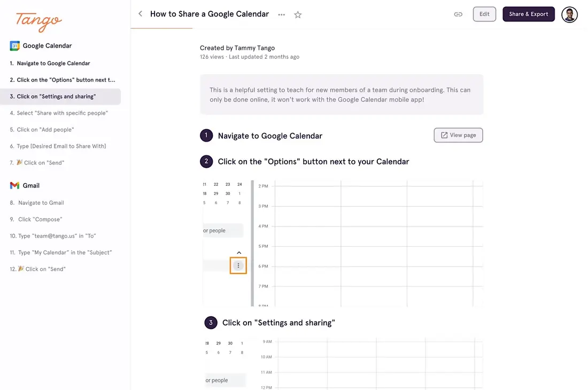This screenshot has width=588, height=390.
Task: Collapse the calendar list caret in step 2 image
Action: pos(239,253)
